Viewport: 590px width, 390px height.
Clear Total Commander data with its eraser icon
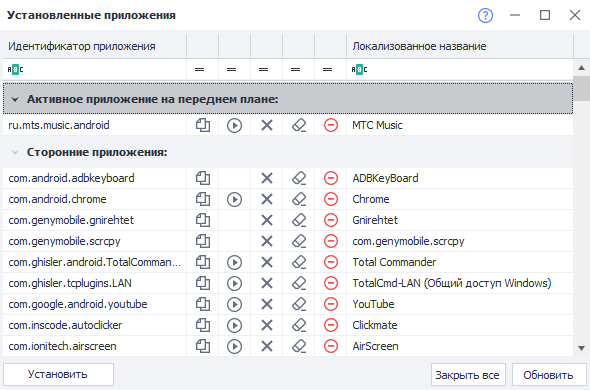click(299, 262)
